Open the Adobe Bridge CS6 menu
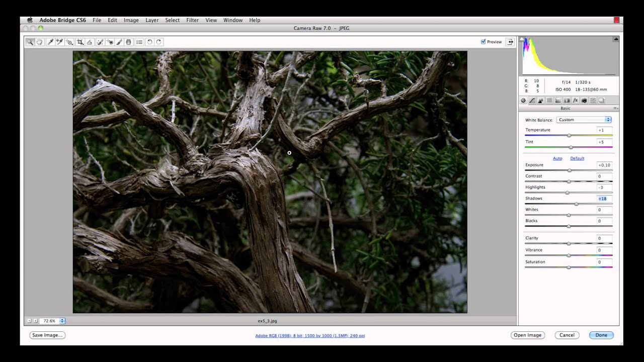 (x=63, y=20)
